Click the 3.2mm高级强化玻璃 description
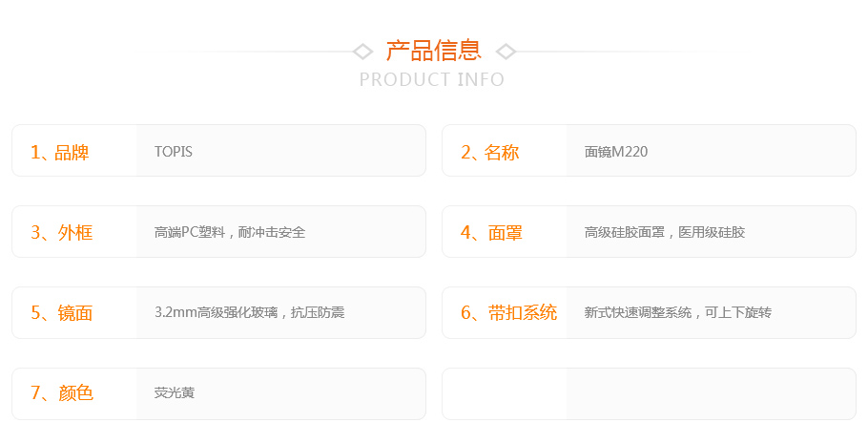 [x=216, y=312]
